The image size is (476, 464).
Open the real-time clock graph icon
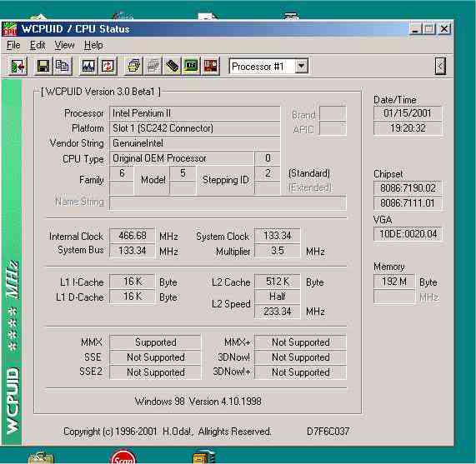(x=88, y=66)
